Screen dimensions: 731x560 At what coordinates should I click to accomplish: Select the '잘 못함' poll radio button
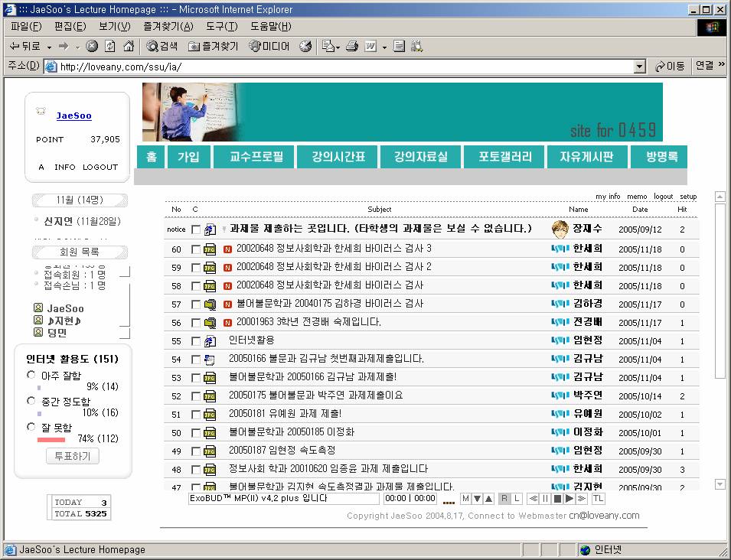31,427
